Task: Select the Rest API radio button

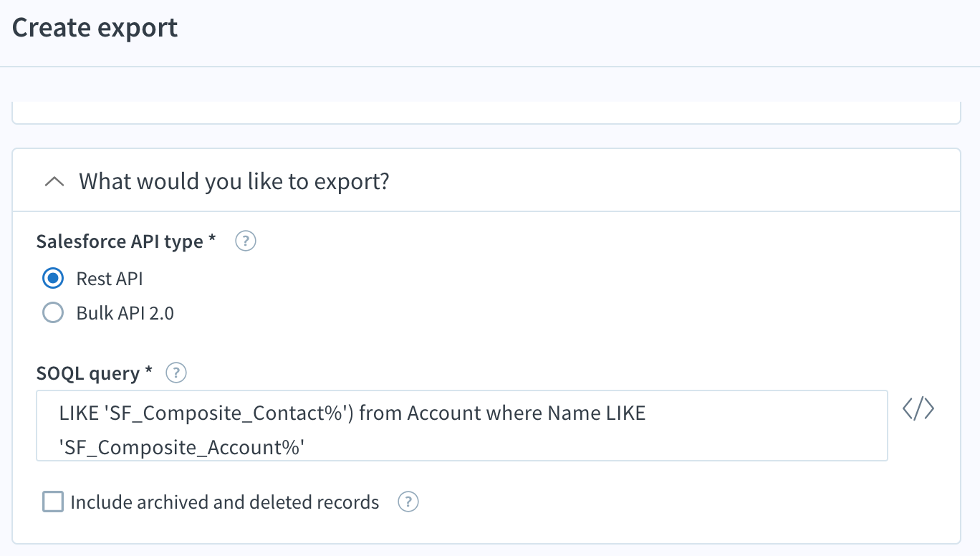Action: [x=53, y=278]
